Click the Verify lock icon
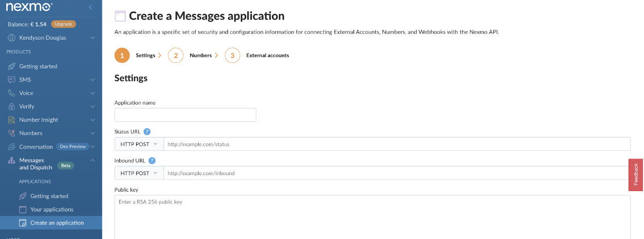The image size is (644, 239). click(x=11, y=107)
